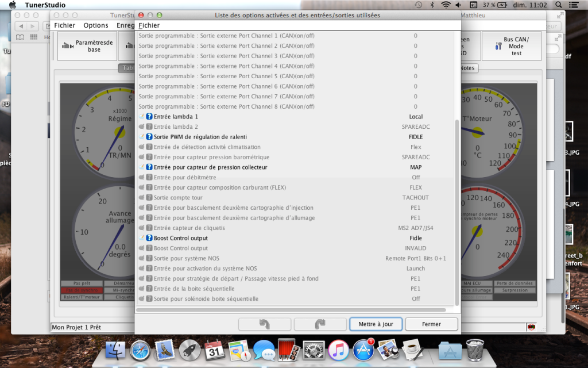The height and width of the screenshot is (368, 588).
Task: Open Safari from the Dock
Action: click(140, 350)
